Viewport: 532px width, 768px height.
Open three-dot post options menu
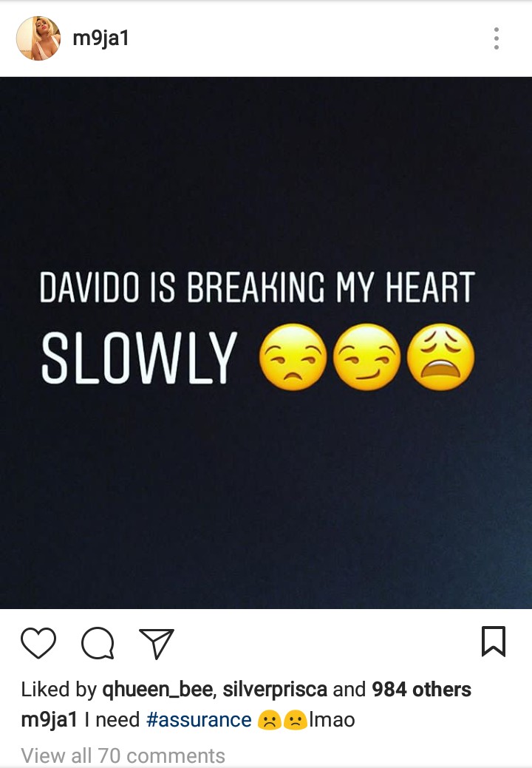(x=497, y=38)
